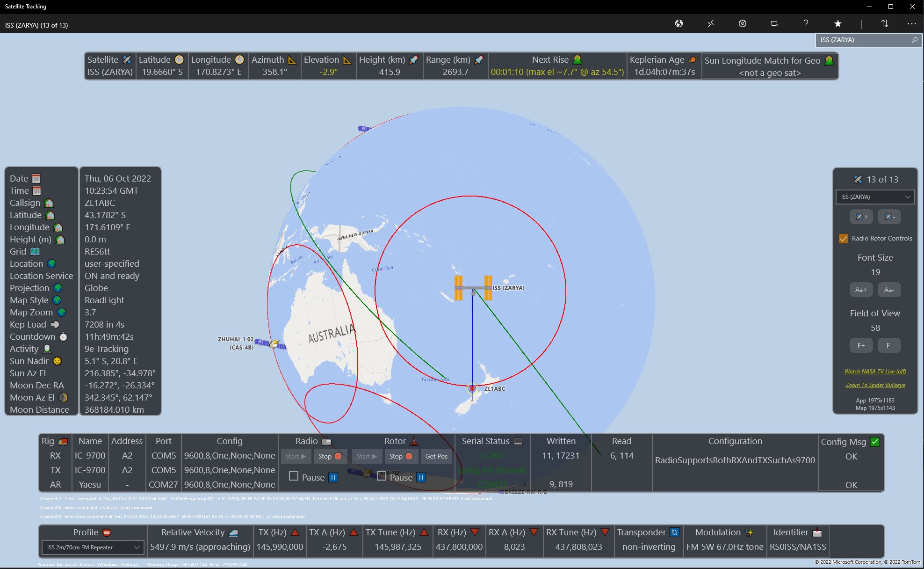Expand the RX (Hz) column indicator
The width and height of the screenshot is (924, 569).
[475, 532]
